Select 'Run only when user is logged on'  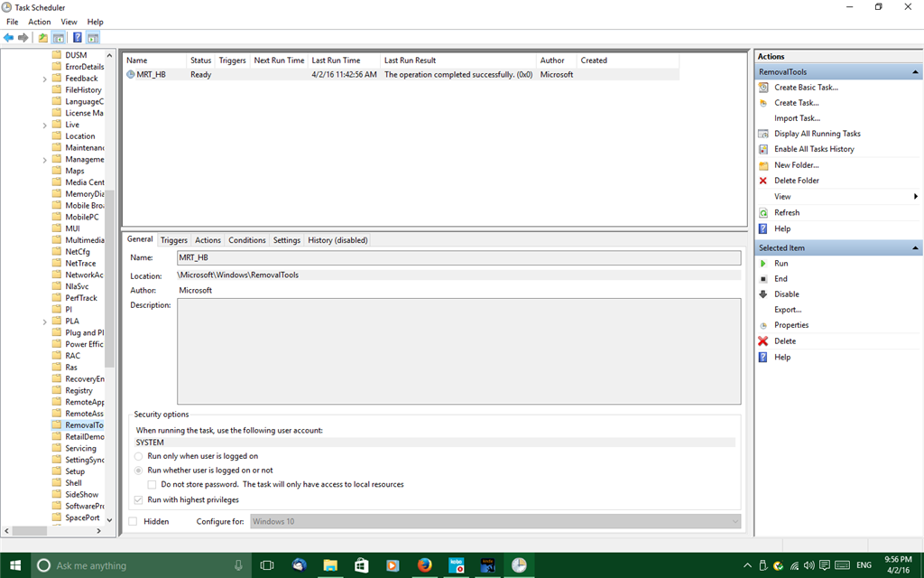pos(138,456)
